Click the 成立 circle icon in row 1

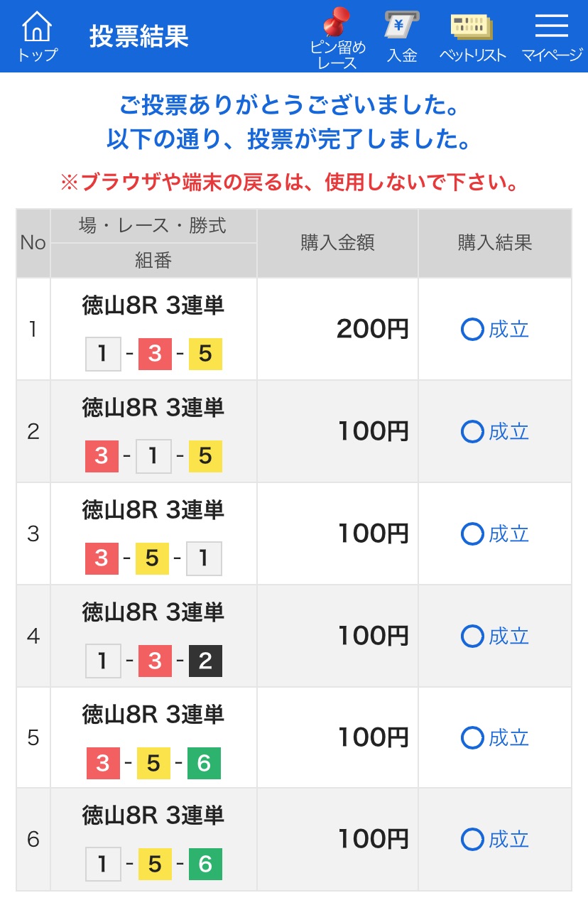[x=472, y=330]
